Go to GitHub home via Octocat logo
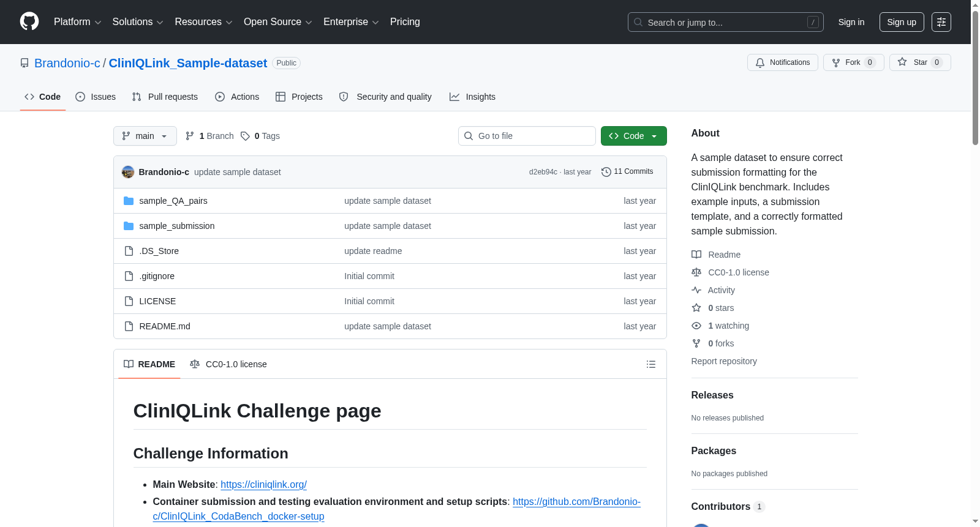Viewport: 980px width, 527px height. (x=29, y=21)
